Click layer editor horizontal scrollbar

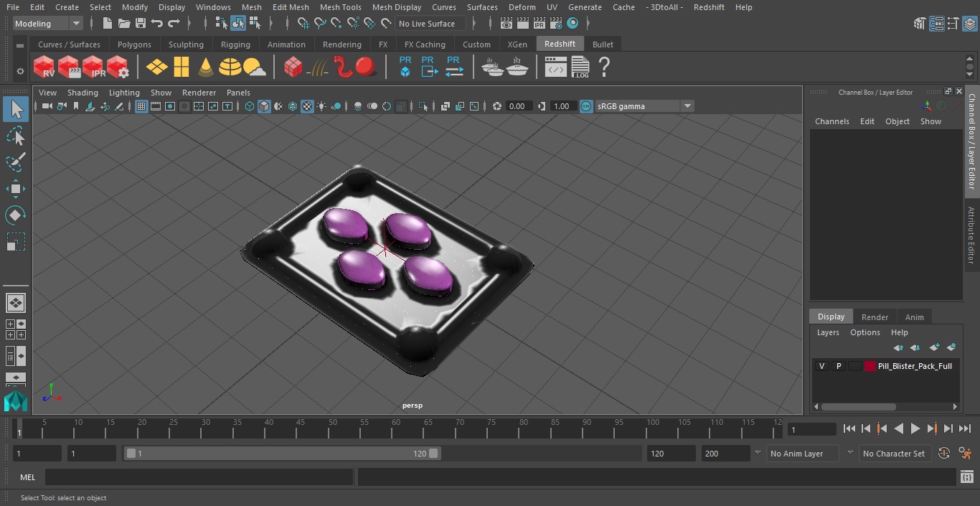click(858, 406)
